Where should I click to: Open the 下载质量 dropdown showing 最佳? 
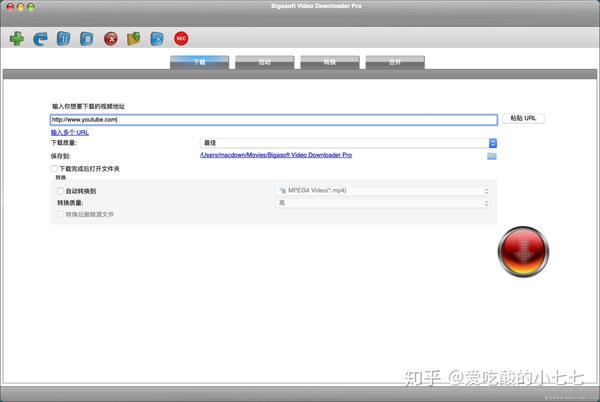(348, 143)
